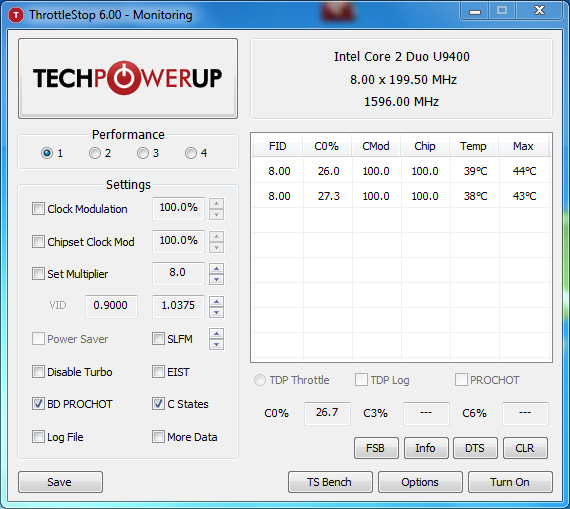The width and height of the screenshot is (570, 509).
Task: Increase Chipset Clock Mod with up arrow
Action: [x=217, y=236]
